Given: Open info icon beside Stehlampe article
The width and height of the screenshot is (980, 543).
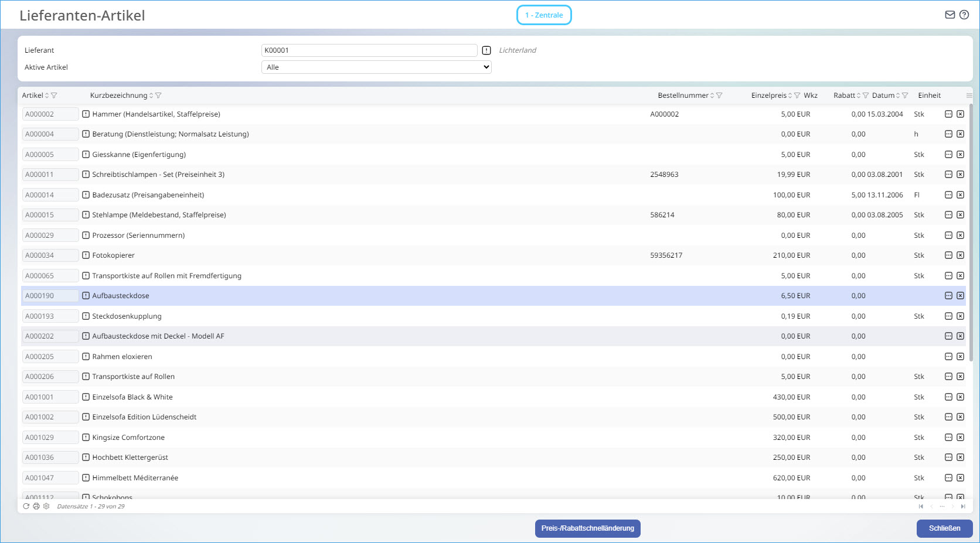Looking at the screenshot, I should (86, 215).
